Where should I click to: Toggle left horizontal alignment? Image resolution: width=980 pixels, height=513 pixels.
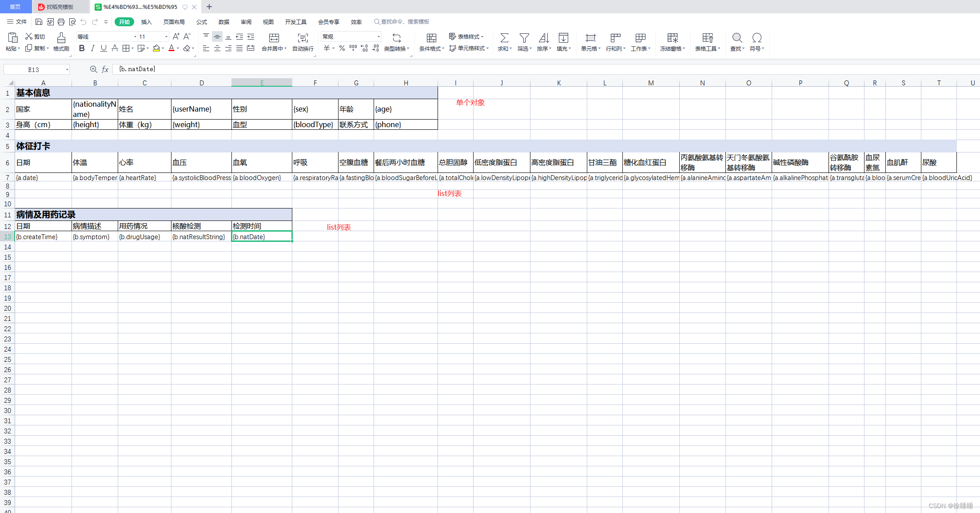coord(206,48)
